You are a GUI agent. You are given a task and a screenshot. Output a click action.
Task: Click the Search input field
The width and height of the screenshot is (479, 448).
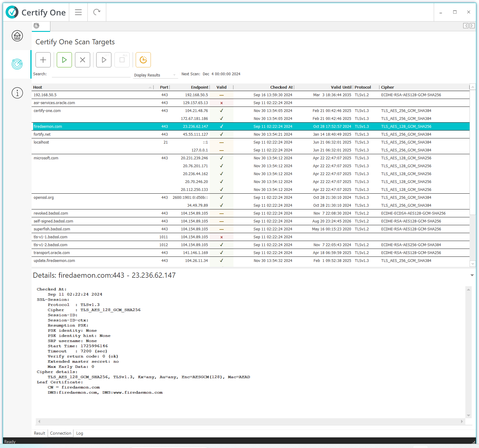[x=91, y=74]
